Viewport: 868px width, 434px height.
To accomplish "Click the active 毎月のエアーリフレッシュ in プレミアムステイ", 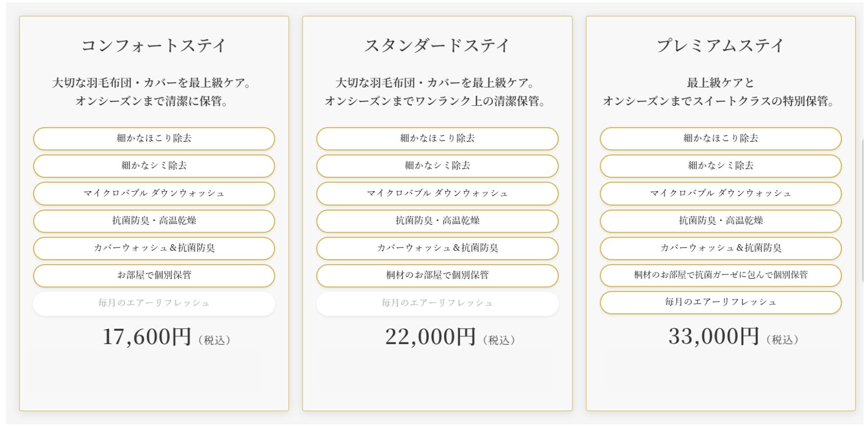I will tap(720, 302).
